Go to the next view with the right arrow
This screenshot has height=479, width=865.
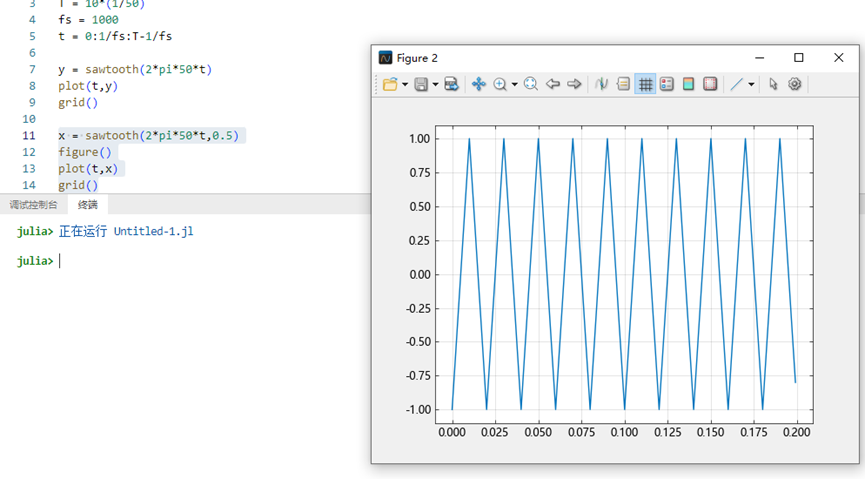pos(574,84)
